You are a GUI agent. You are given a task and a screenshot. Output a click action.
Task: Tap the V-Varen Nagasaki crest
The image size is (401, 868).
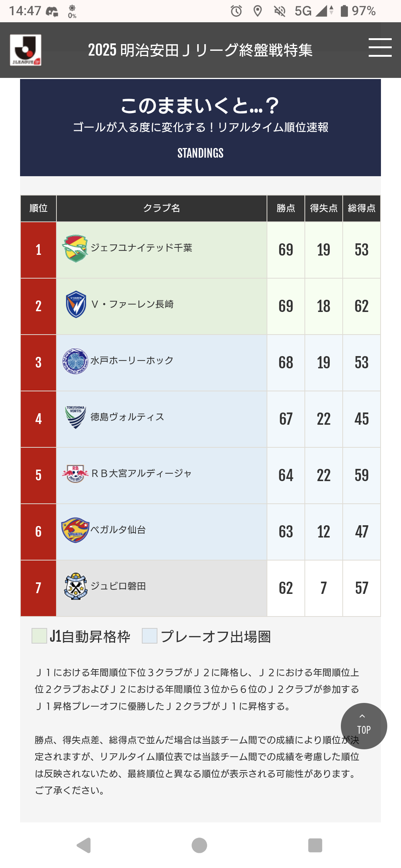[76, 305]
